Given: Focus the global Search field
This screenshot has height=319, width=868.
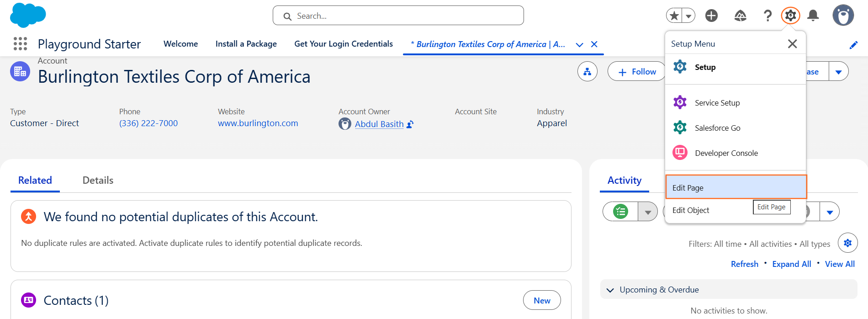Looking at the screenshot, I should click(398, 16).
